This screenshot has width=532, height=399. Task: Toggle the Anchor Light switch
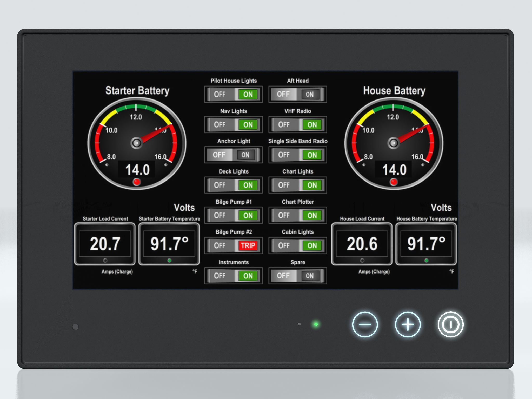pyautogui.click(x=233, y=155)
